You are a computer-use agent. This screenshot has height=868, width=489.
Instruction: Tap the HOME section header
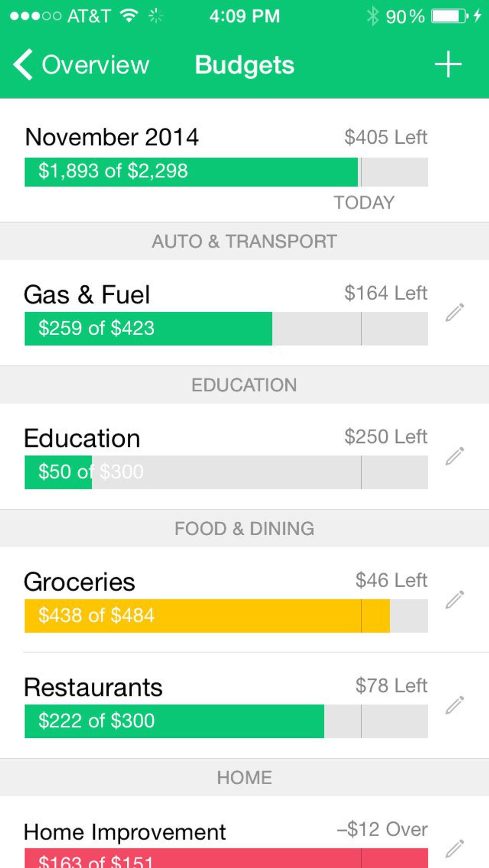point(244,777)
